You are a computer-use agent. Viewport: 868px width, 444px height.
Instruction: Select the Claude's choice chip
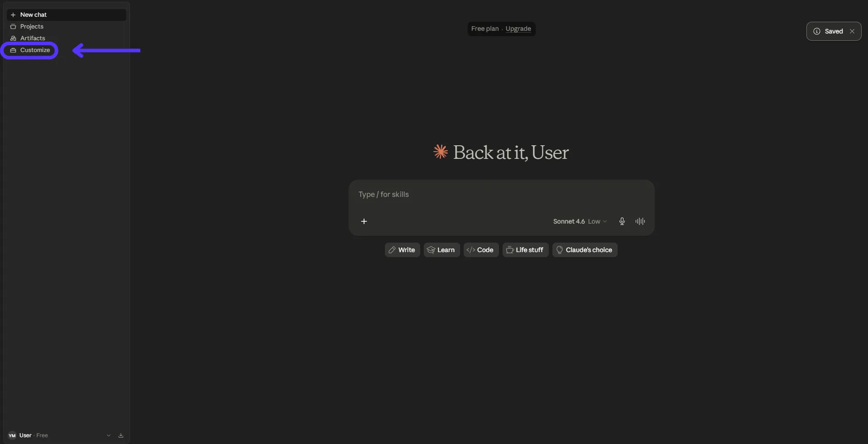coord(585,250)
